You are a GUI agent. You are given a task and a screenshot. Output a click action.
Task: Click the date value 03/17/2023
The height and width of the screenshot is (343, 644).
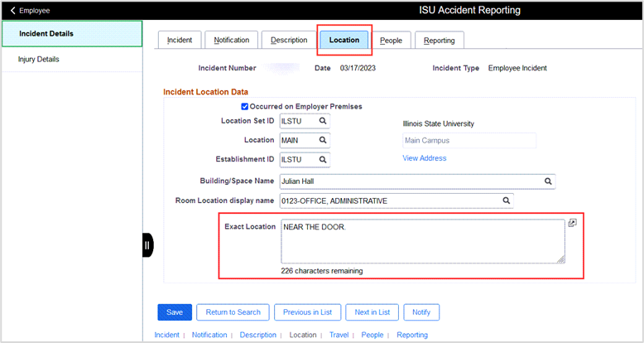(x=358, y=68)
